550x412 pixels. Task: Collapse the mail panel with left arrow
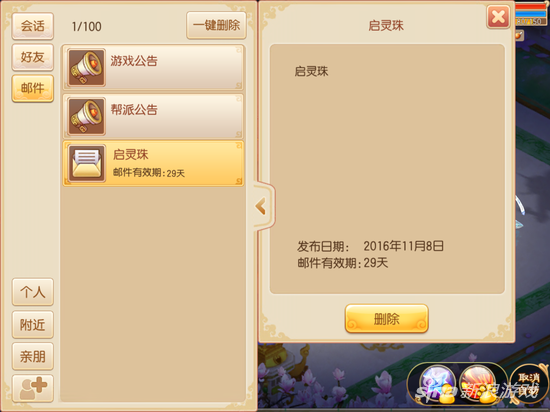click(262, 206)
